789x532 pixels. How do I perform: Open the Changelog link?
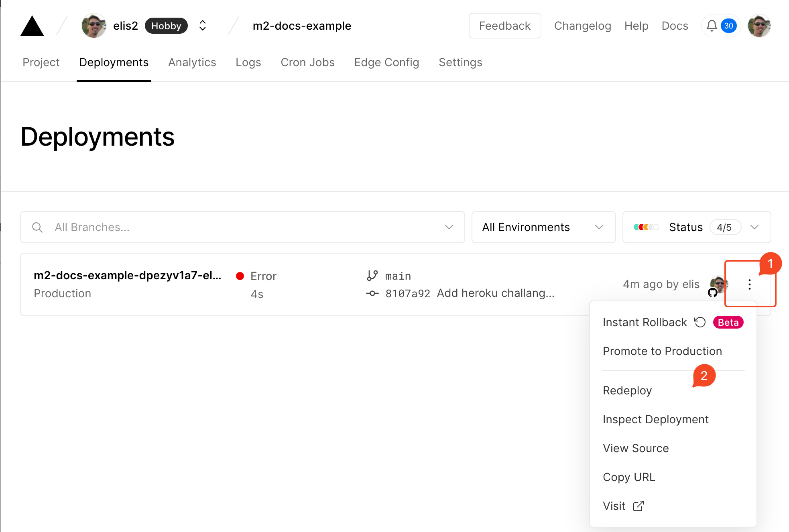pos(582,26)
